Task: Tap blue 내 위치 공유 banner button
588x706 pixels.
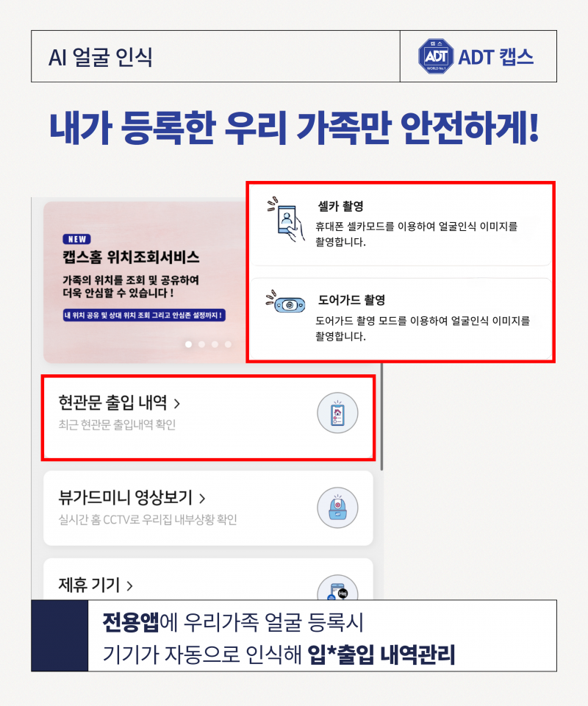Action: [144, 315]
